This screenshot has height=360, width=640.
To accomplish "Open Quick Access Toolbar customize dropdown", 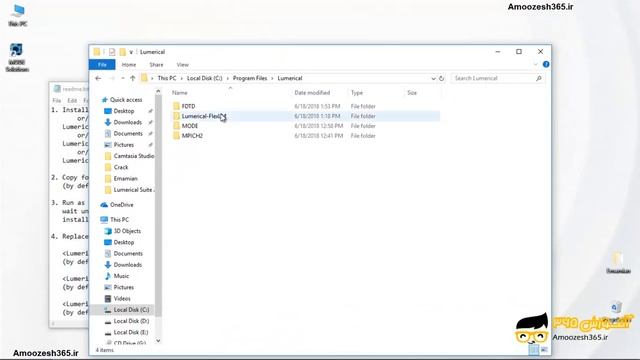I will 131,52.
